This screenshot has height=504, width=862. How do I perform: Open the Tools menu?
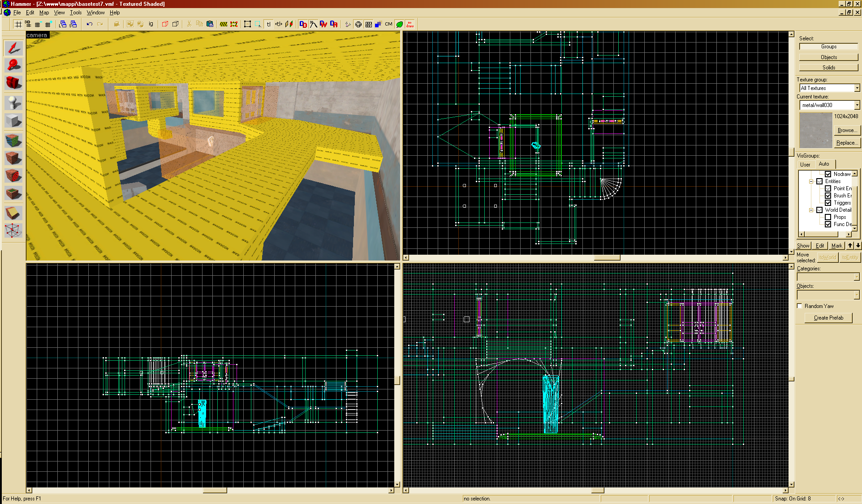76,13
